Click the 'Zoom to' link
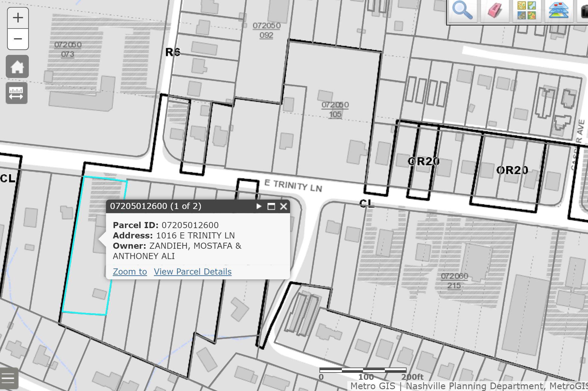The height and width of the screenshot is (391, 588). pyautogui.click(x=130, y=271)
